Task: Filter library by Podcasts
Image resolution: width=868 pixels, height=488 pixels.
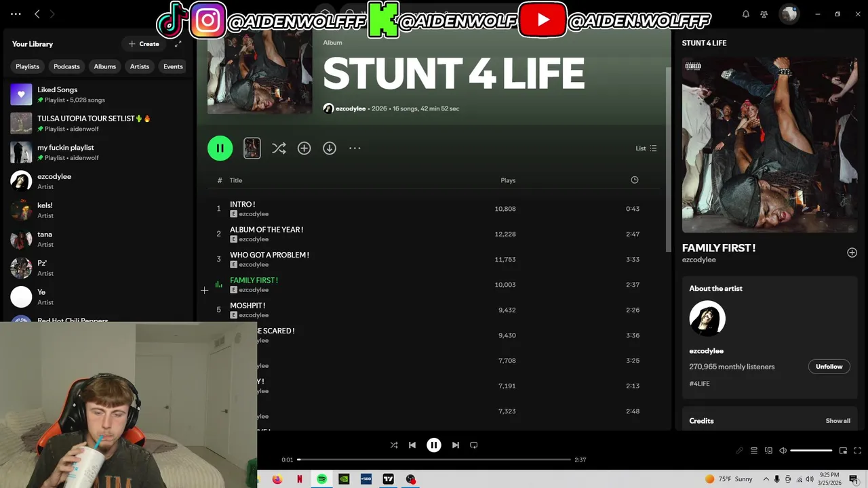Action: point(66,66)
